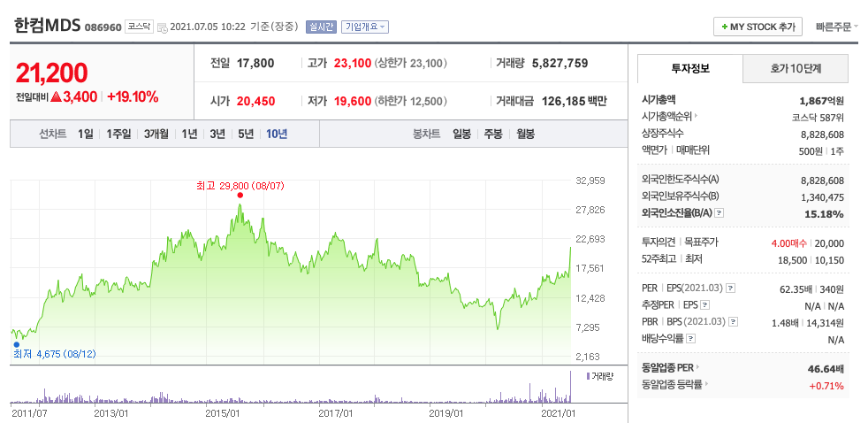Click the MY STOCK 추가 button
Screen dimensions: 868x423
(x=758, y=27)
